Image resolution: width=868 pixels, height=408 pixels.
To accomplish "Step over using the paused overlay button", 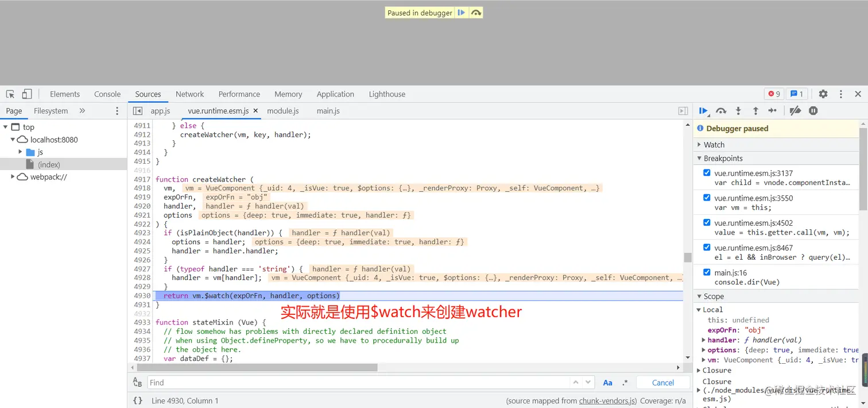I will point(476,13).
